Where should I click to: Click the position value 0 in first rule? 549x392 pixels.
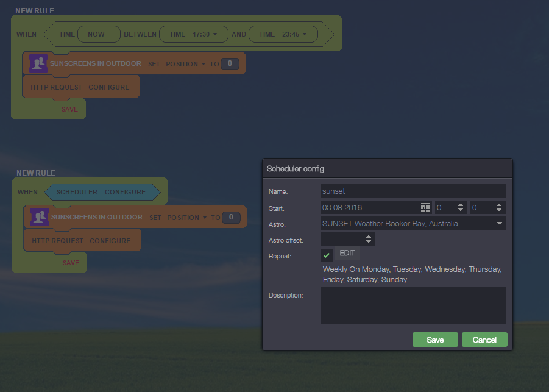230,63
